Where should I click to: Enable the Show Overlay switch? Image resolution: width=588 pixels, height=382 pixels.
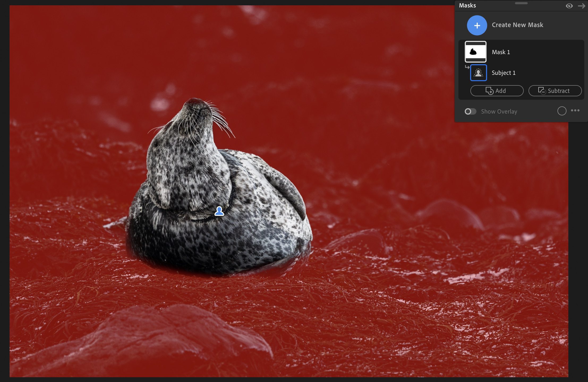(470, 111)
